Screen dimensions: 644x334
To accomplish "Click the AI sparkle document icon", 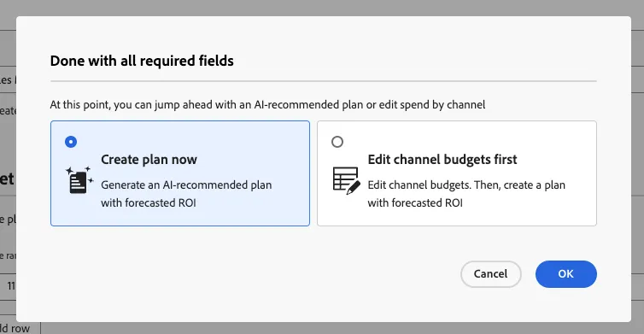I will click(x=79, y=180).
